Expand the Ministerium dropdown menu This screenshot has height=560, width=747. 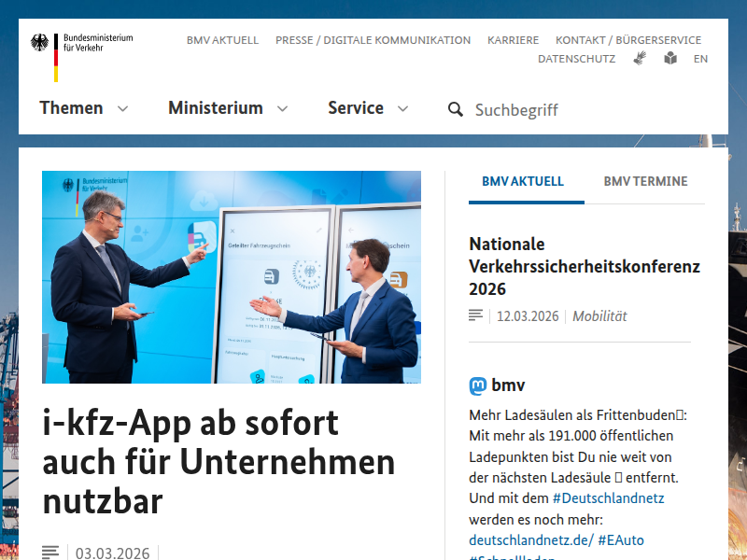click(227, 108)
